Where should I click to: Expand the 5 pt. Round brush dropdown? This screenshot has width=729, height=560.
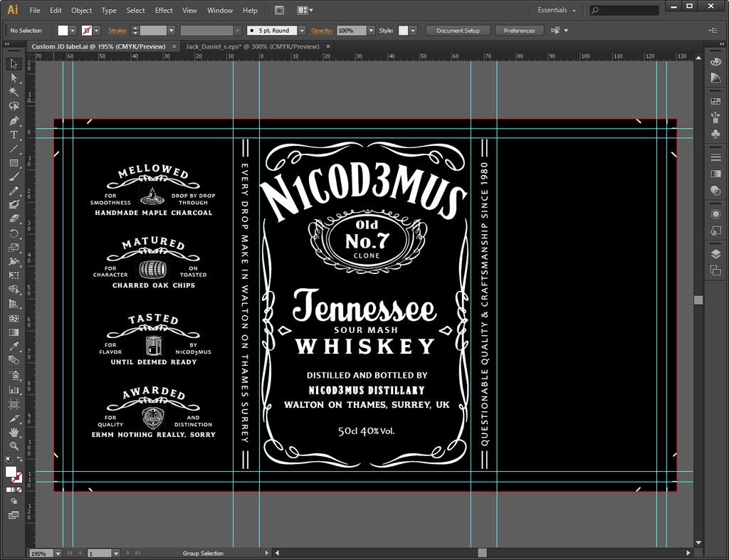302,31
